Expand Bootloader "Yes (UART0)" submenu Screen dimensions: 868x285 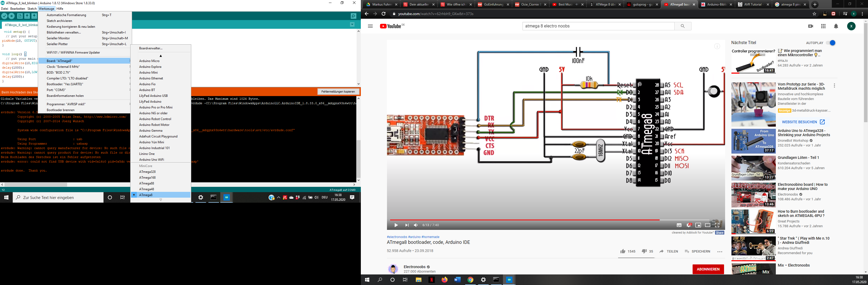85,84
